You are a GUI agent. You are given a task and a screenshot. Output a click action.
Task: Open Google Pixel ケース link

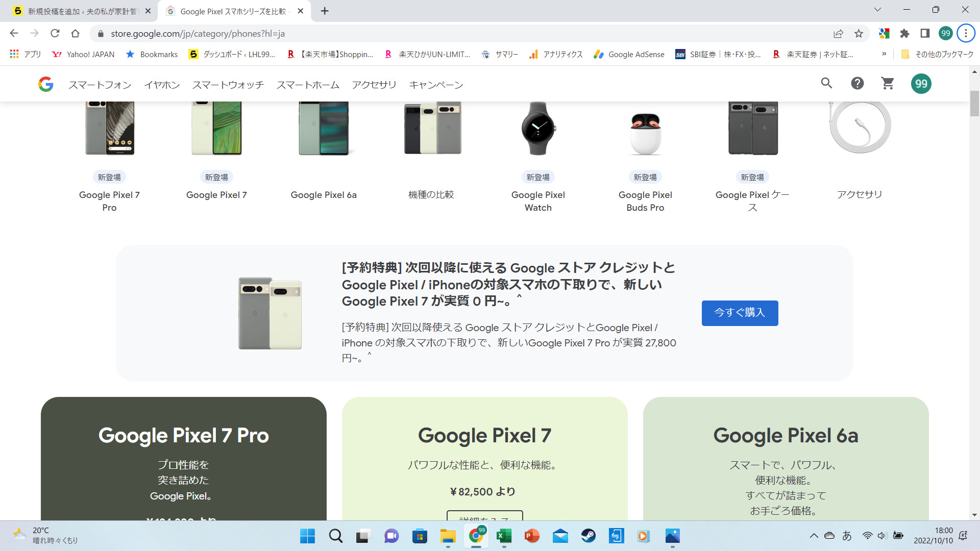coord(752,201)
